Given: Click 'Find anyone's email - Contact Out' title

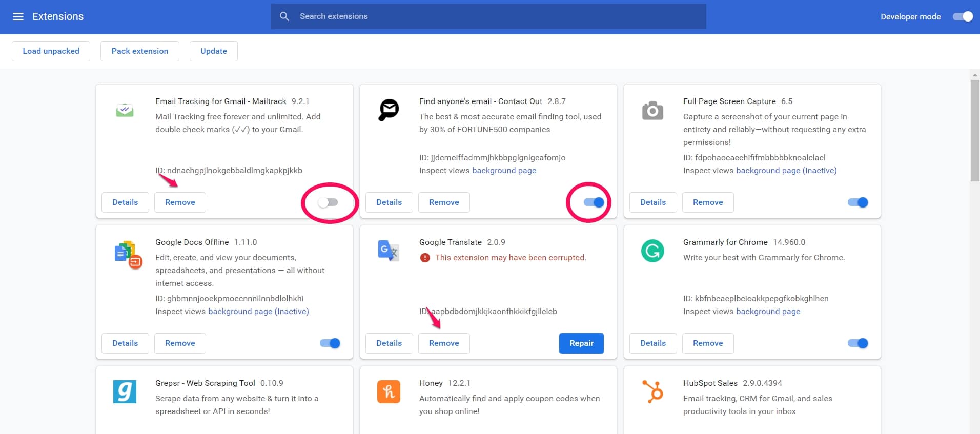Looking at the screenshot, I should coord(481,101).
